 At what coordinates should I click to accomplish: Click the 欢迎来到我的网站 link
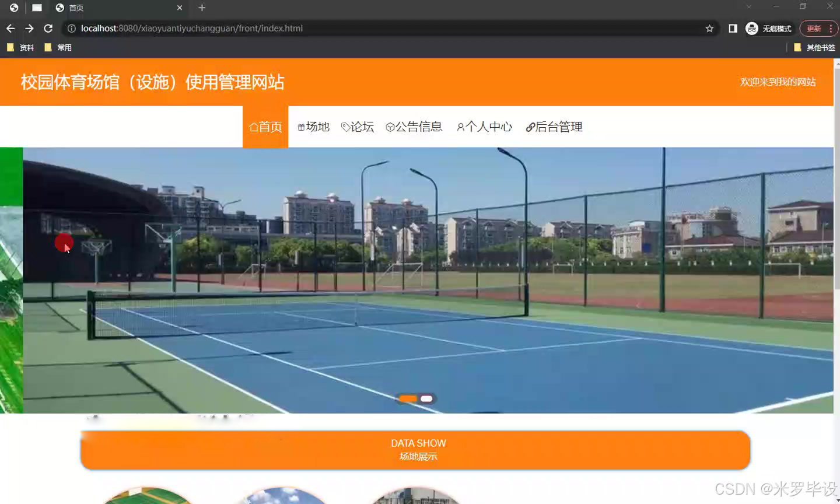pos(778,82)
